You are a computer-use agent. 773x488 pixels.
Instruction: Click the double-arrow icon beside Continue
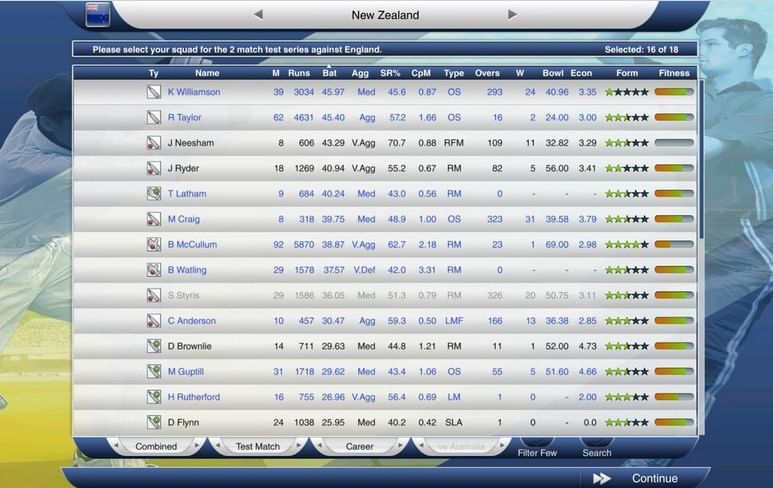pos(602,478)
